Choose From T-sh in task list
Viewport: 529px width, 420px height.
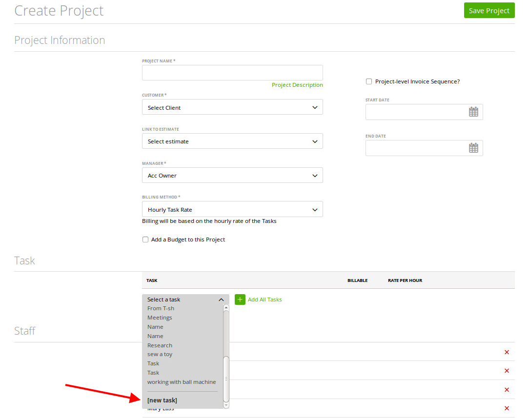coord(161,308)
